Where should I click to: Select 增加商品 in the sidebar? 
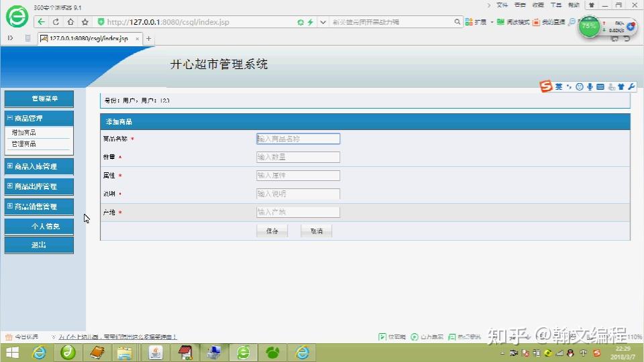(24, 132)
